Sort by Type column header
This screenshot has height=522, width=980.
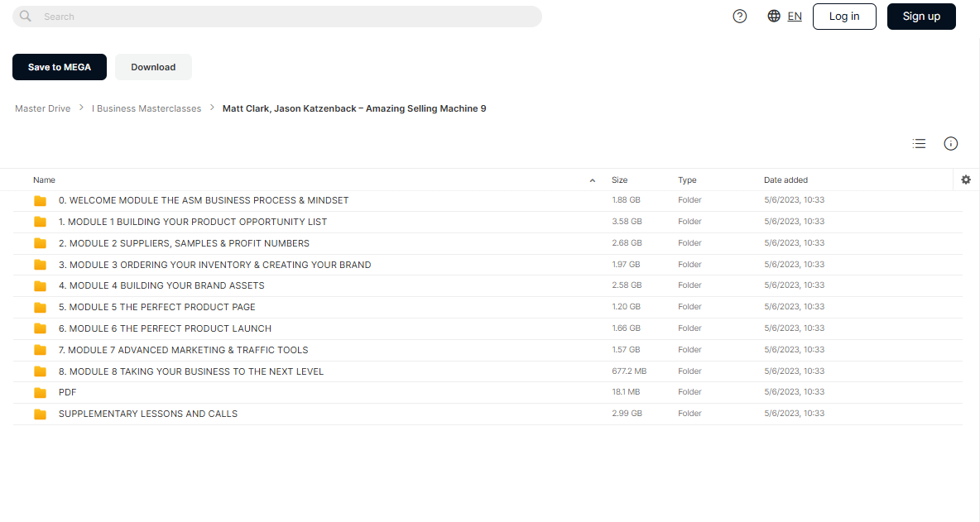[687, 180]
